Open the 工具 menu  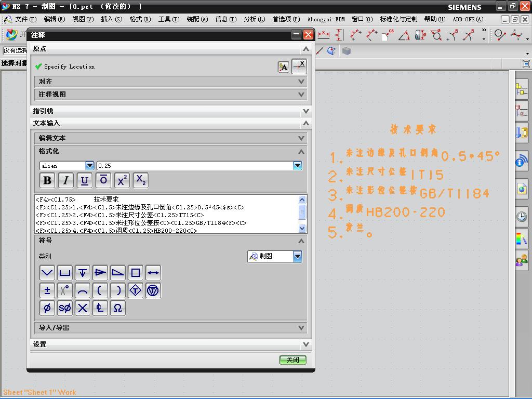click(169, 19)
